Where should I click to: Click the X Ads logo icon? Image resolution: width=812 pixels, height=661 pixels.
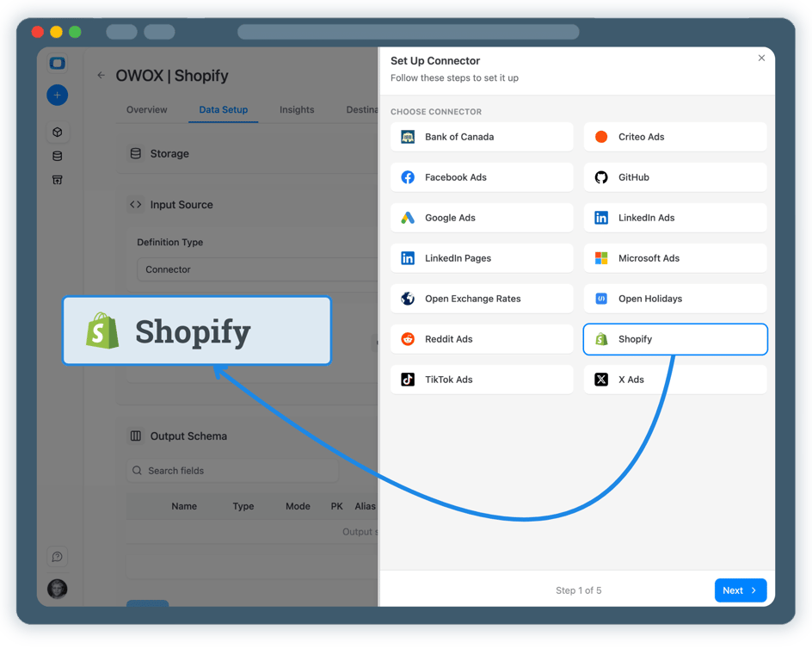pos(601,380)
